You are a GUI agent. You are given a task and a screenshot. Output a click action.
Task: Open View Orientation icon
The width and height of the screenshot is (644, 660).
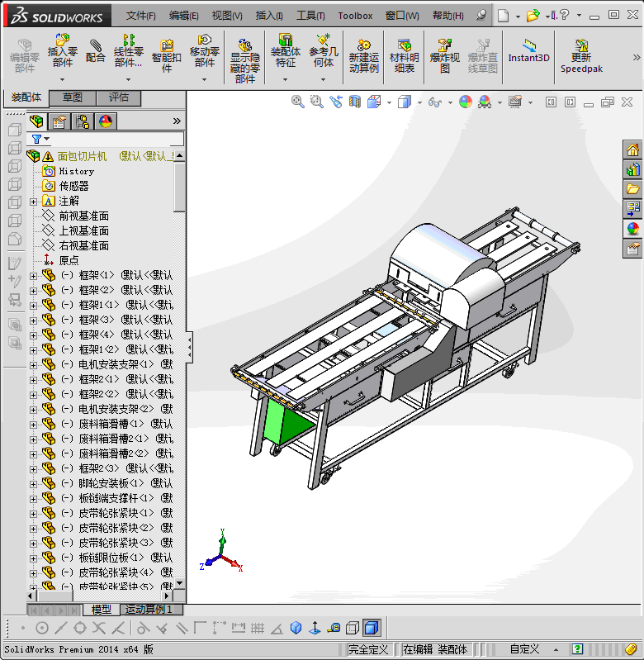coord(374,102)
